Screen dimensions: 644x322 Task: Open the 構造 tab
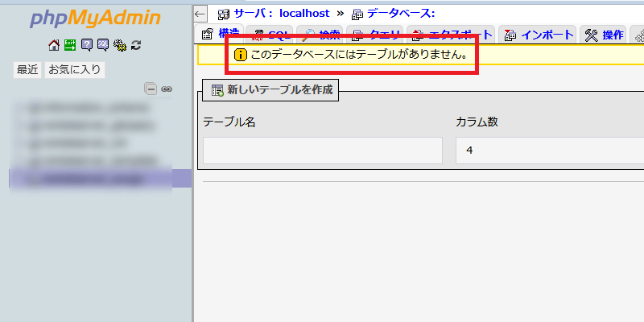click(220, 34)
